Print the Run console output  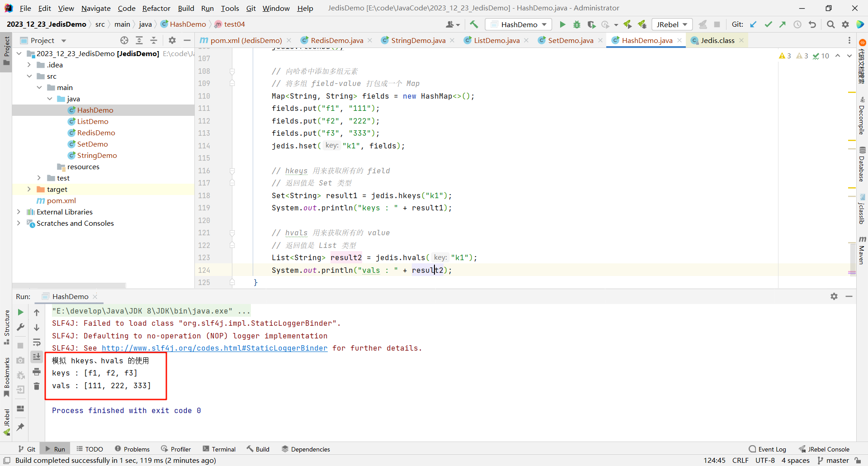37,371
